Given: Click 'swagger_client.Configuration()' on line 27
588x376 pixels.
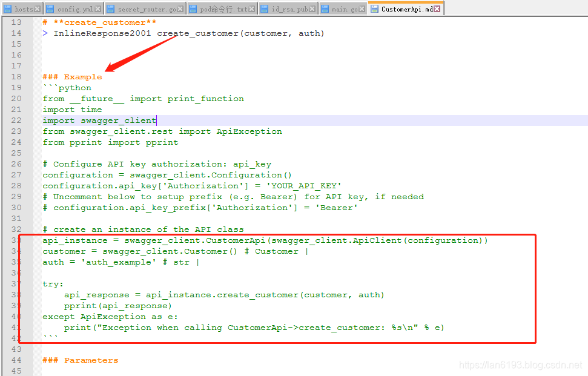Looking at the screenshot, I should click(x=211, y=175).
